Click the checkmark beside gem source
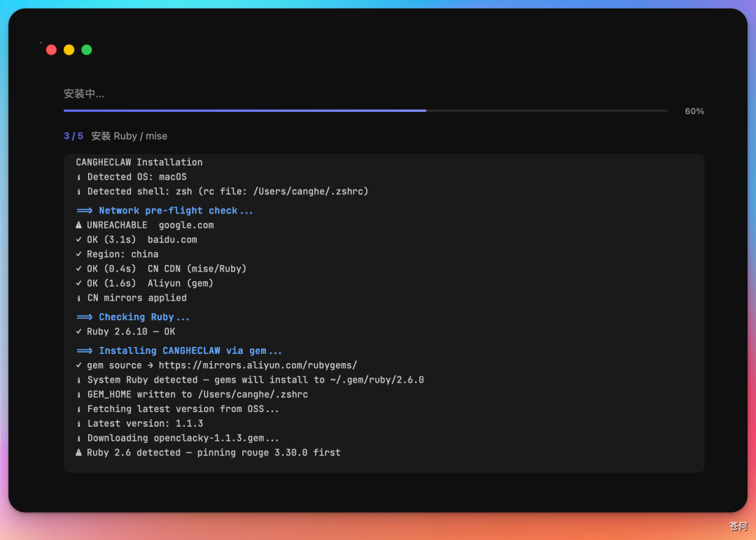 [78, 365]
